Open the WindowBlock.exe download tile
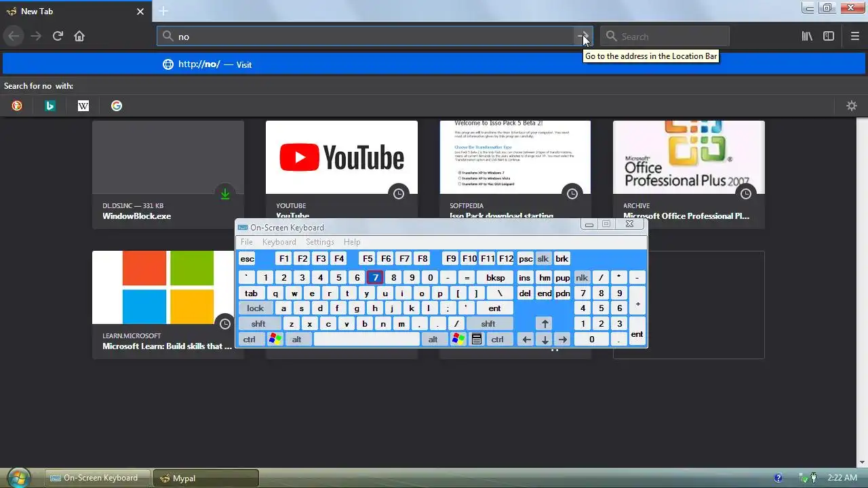This screenshot has width=868, height=488. (x=168, y=174)
